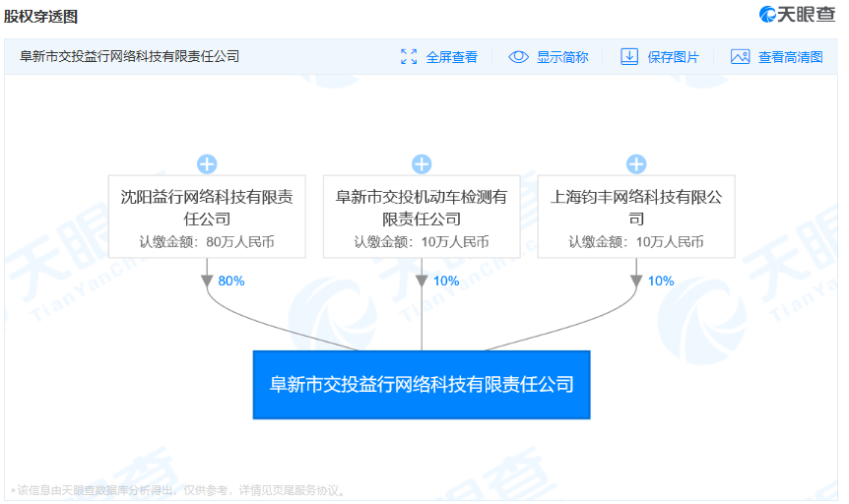The image size is (849, 504).
Task: Toggle 显示简称 short names
Action: click(x=562, y=57)
